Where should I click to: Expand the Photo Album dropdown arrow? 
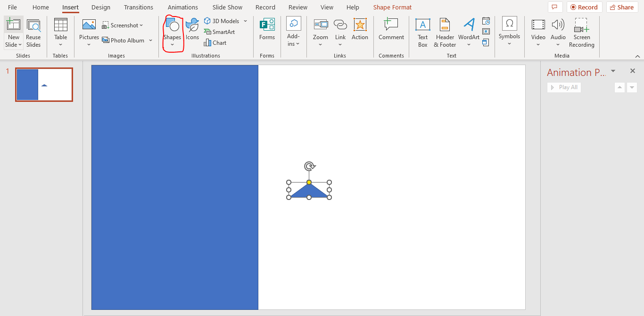(x=151, y=41)
